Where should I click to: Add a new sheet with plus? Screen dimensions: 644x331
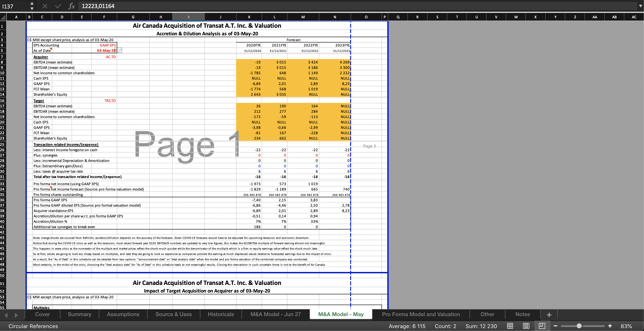coord(549,315)
